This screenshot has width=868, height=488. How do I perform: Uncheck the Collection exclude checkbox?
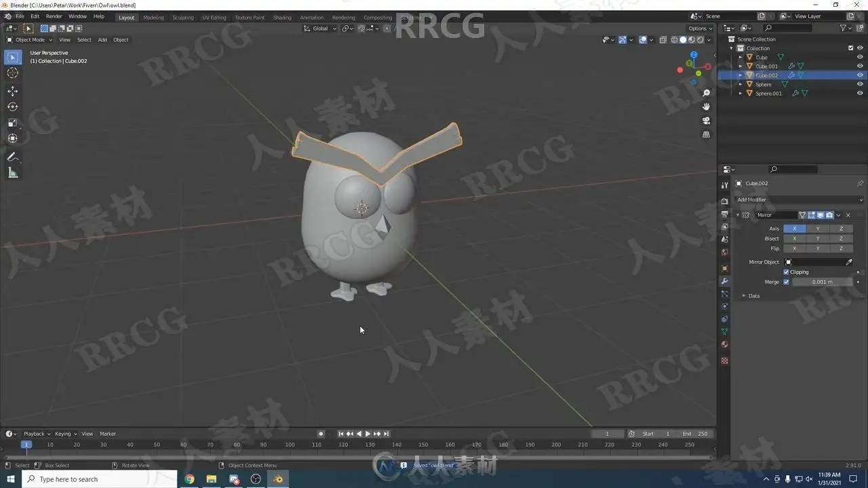pos(851,48)
